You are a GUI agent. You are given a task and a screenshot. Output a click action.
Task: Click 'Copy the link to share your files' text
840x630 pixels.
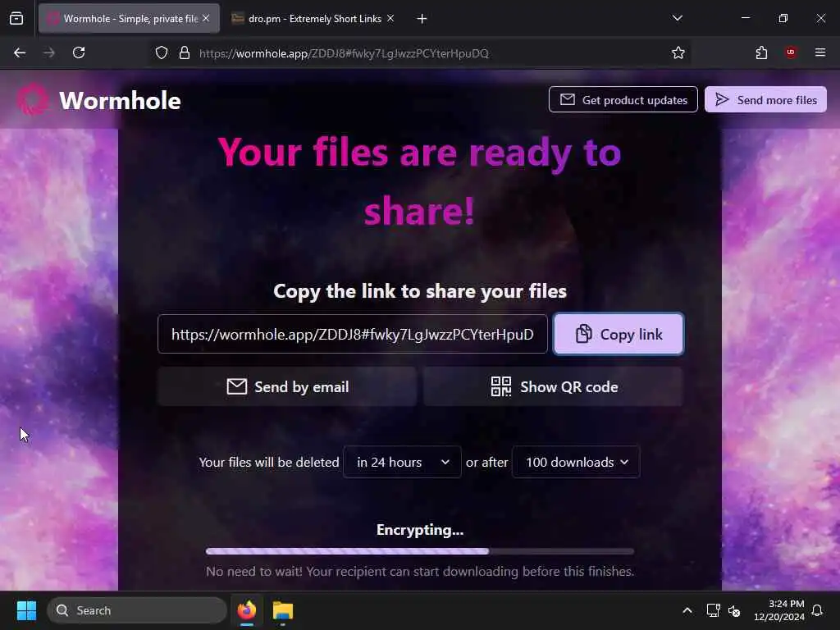tap(420, 291)
